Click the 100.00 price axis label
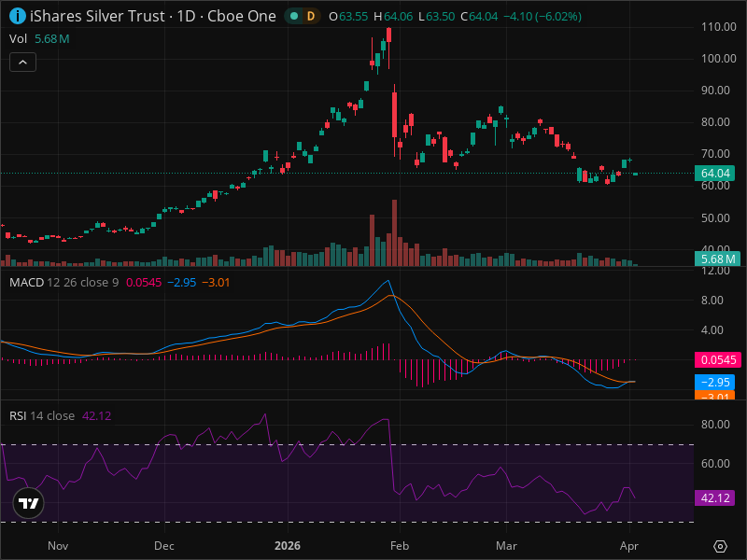747x560 pixels. tap(718, 59)
